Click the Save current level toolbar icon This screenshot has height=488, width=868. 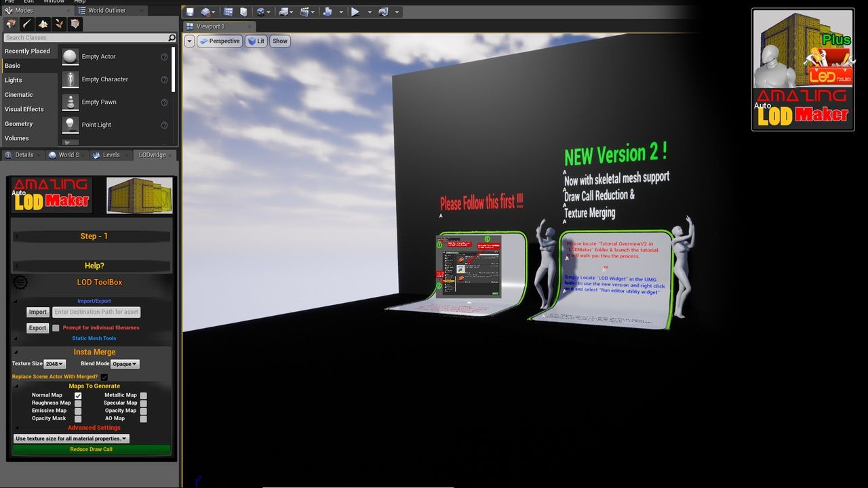[190, 12]
